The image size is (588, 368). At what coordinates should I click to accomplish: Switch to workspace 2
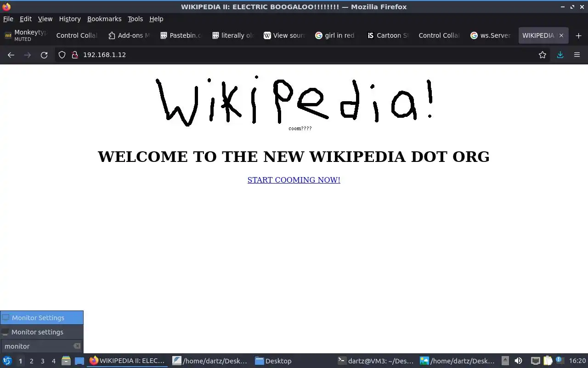point(31,361)
